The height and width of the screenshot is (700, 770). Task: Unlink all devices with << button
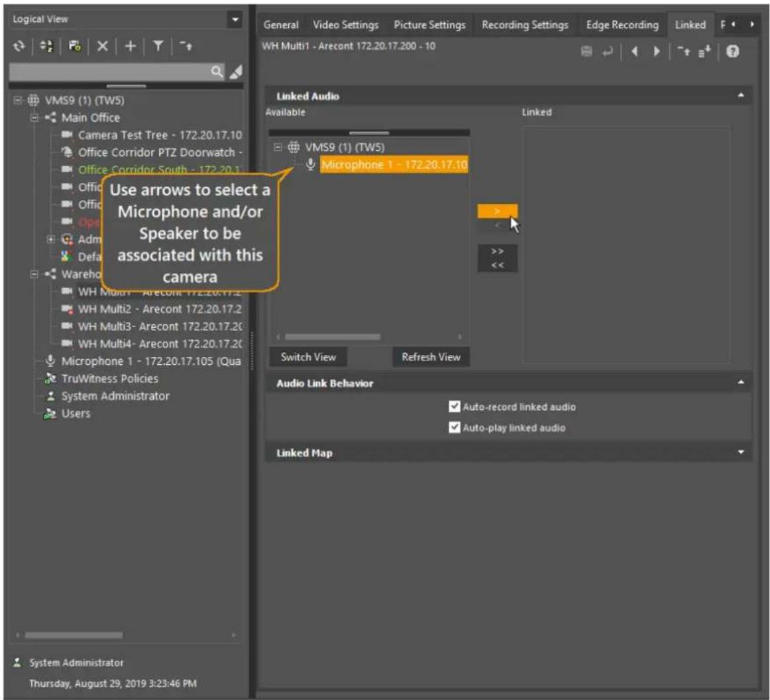point(497,266)
